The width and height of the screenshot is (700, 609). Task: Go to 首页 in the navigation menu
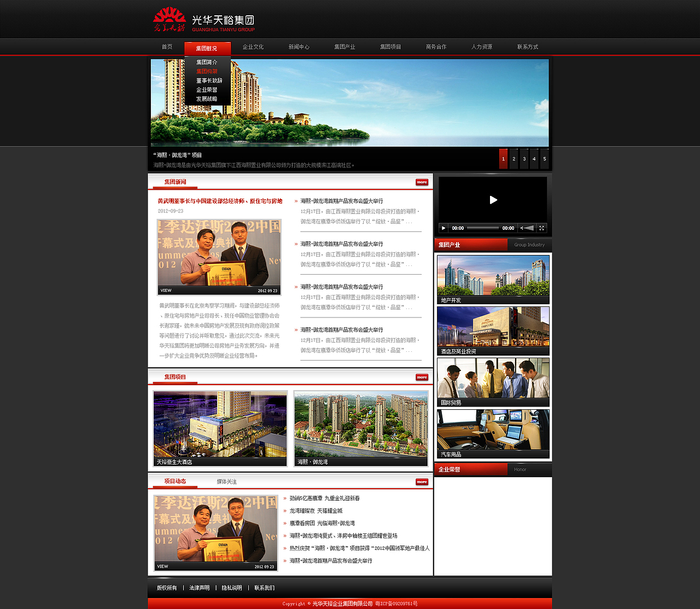click(x=167, y=47)
